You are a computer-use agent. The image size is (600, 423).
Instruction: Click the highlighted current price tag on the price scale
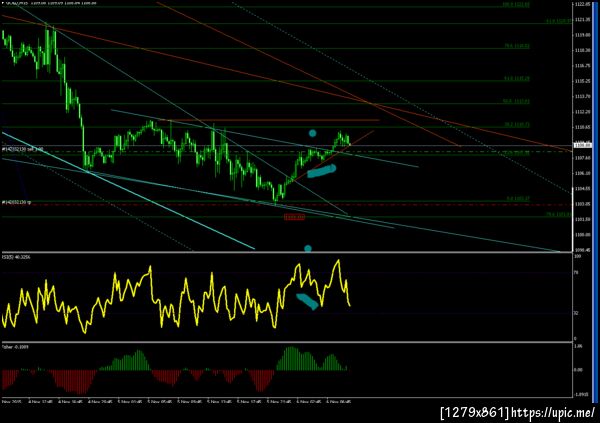point(582,145)
